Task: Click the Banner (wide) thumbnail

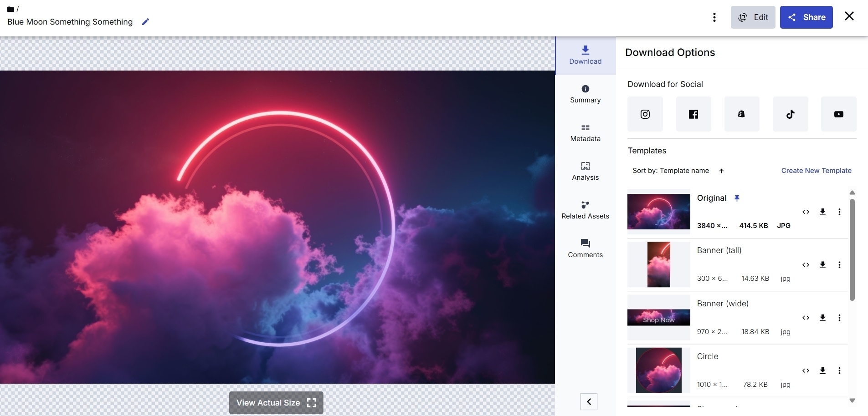Action: [659, 317]
